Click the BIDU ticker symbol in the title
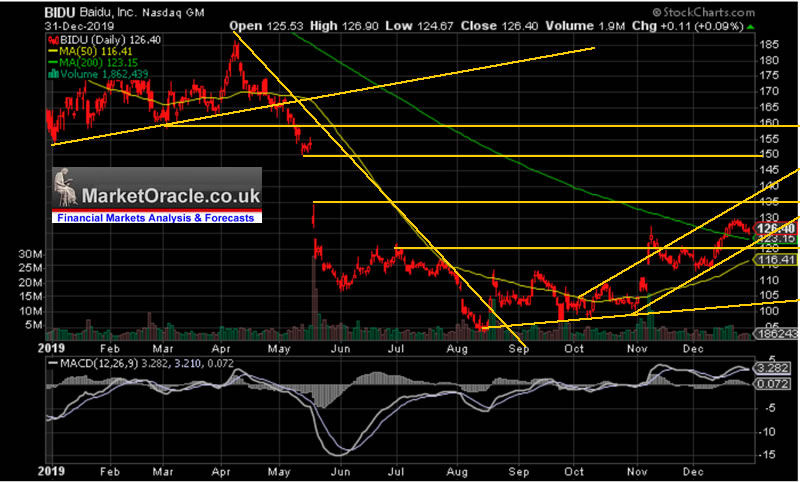This screenshot has width=800, height=482. pos(59,14)
